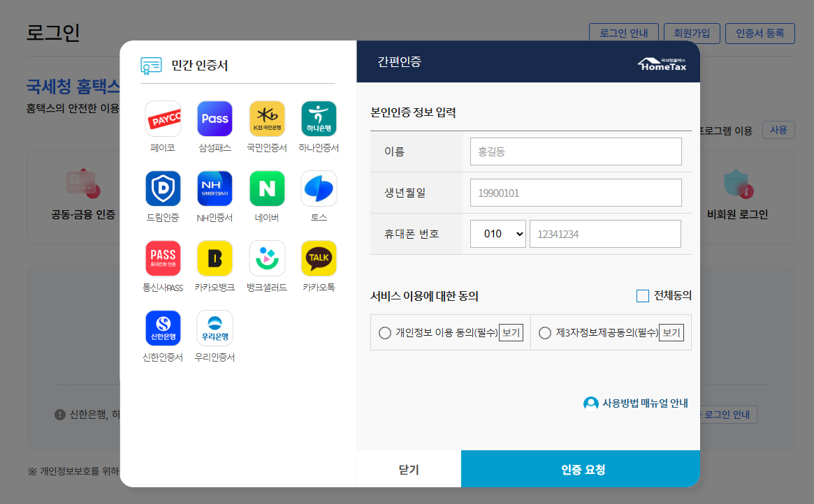Click the 국세청 홈택스 heading in background
Viewport: 814px width, 504px height.
coord(73,87)
